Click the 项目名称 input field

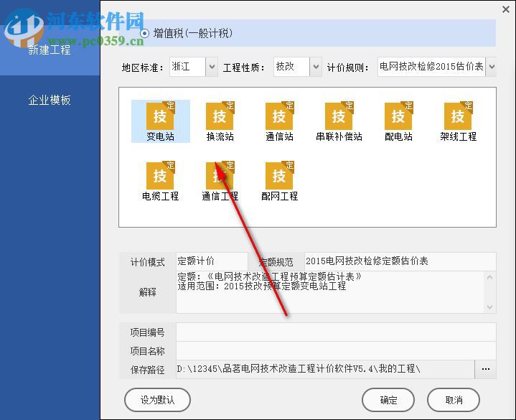[336, 351]
